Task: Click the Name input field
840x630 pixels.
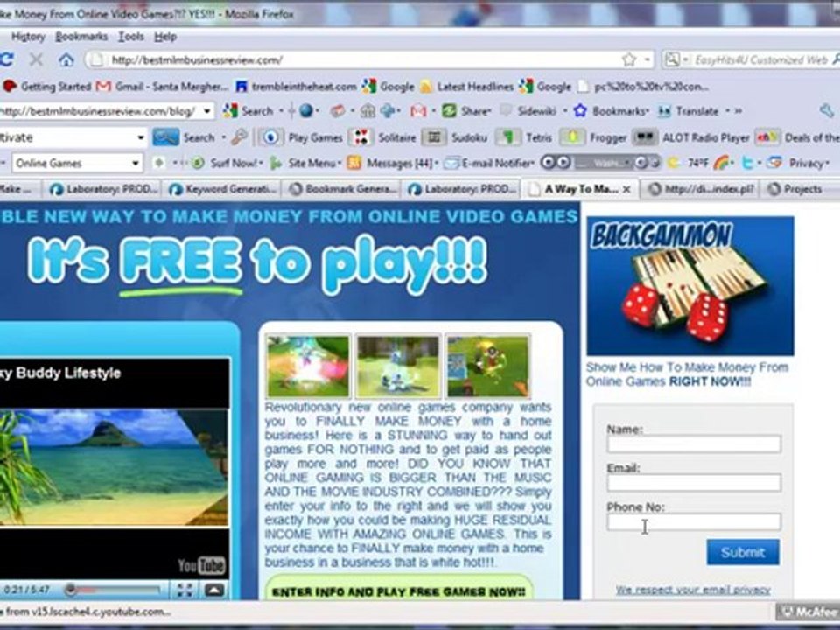Action: (x=694, y=444)
